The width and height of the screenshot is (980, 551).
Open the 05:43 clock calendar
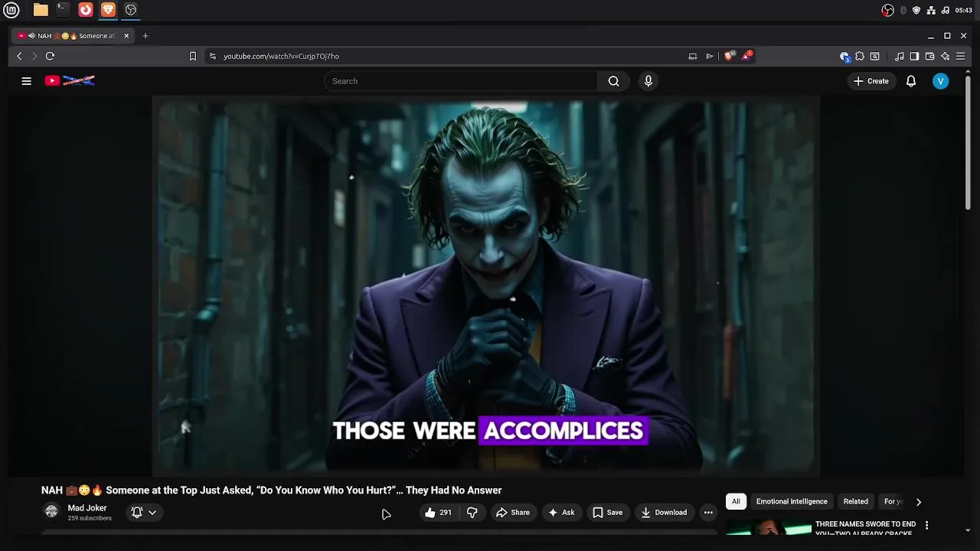pyautogui.click(x=964, y=10)
